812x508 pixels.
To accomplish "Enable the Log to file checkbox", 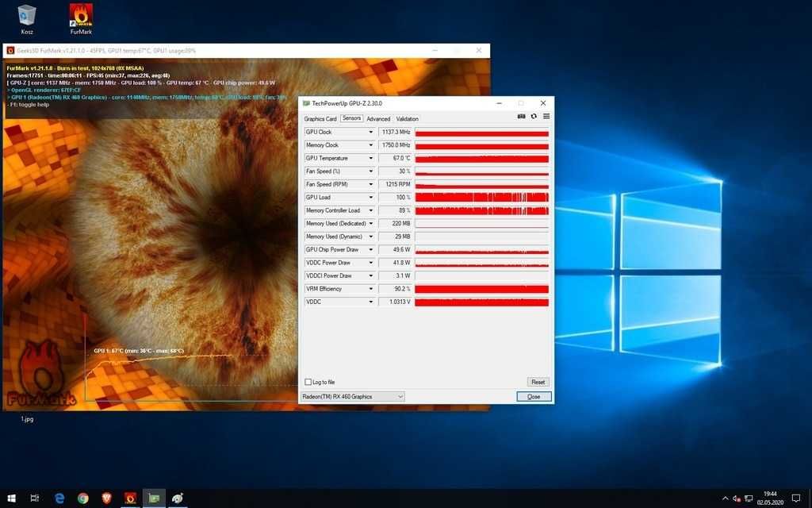I will (x=308, y=382).
